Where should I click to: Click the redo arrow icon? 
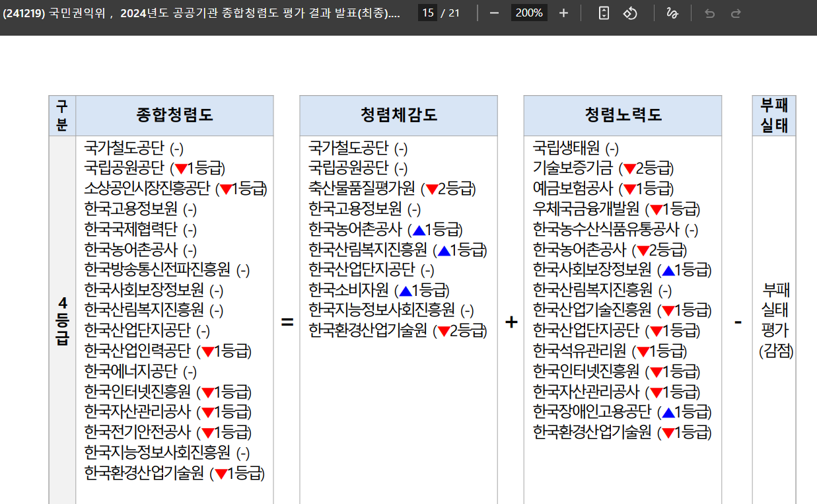pos(736,13)
